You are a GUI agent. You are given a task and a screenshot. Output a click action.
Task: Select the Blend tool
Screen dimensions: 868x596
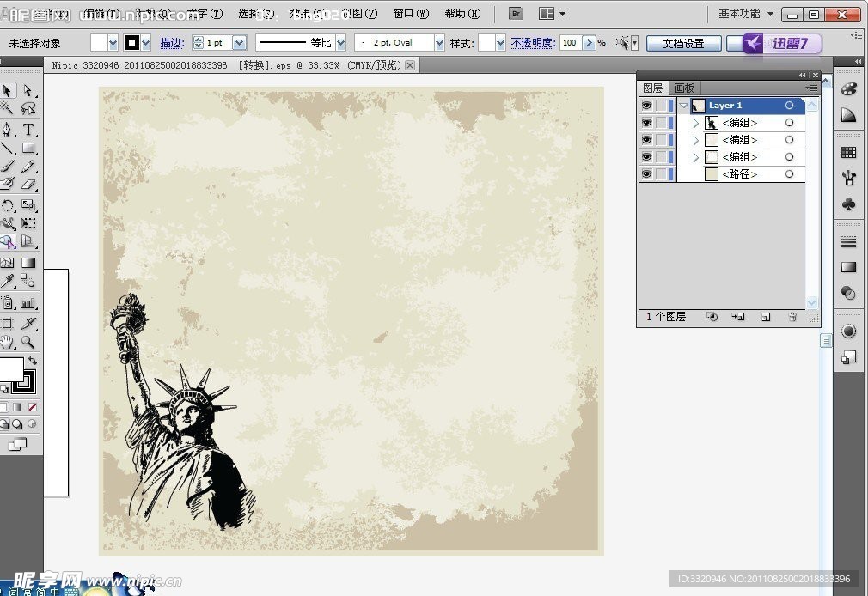28,281
